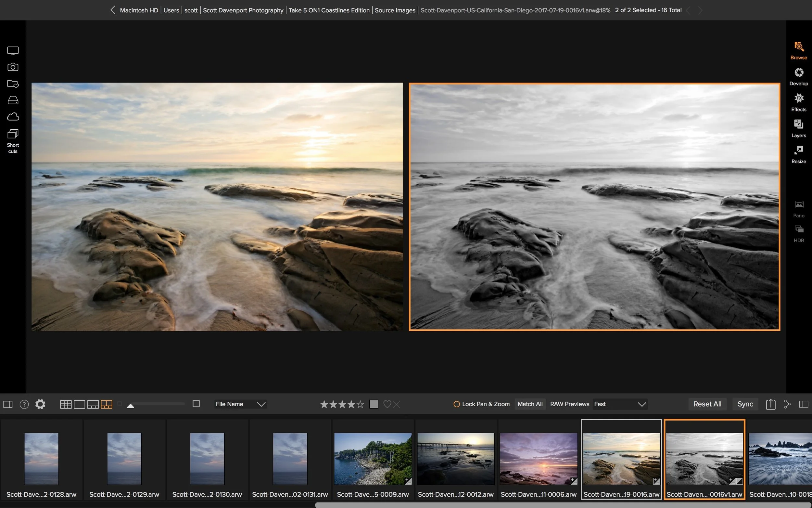The image size is (812, 508).
Task: Click the export share icon
Action: click(771, 404)
